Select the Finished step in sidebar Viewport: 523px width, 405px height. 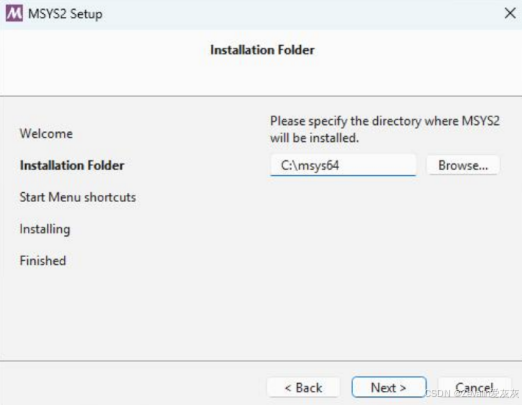click(43, 261)
